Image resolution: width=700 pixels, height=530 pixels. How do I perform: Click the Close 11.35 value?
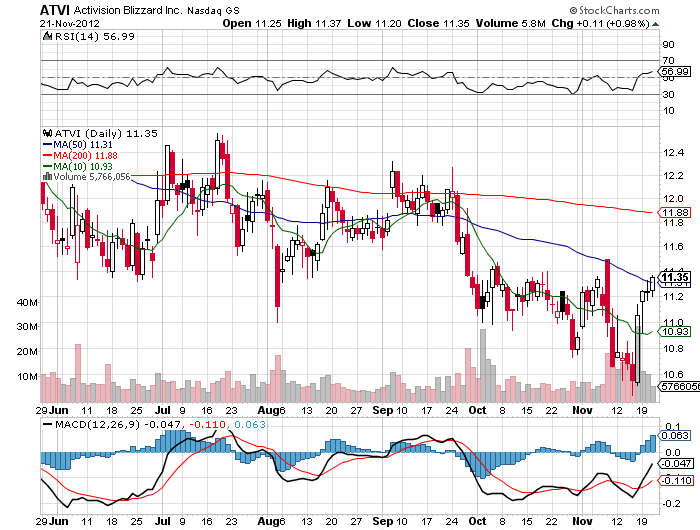[x=438, y=24]
